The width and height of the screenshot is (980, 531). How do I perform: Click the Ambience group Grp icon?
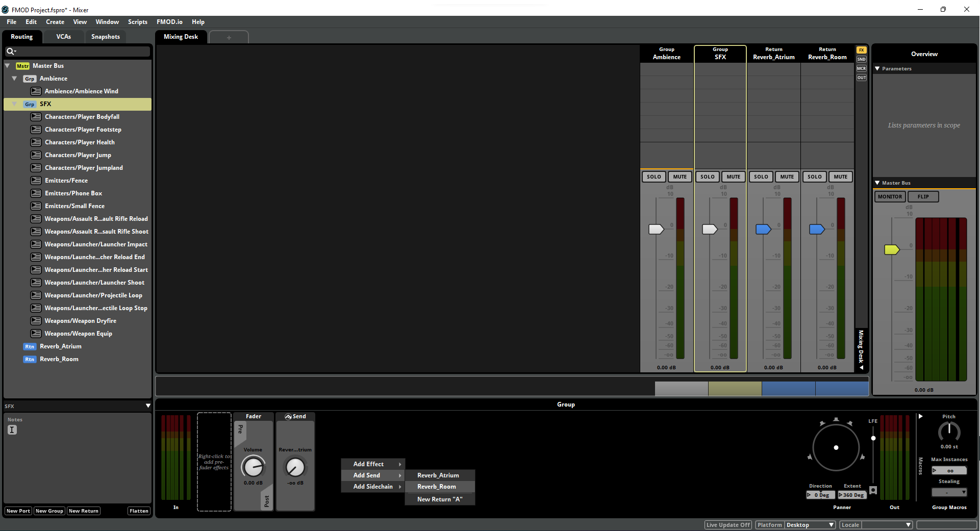pyautogui.click(x=30, y=79)
